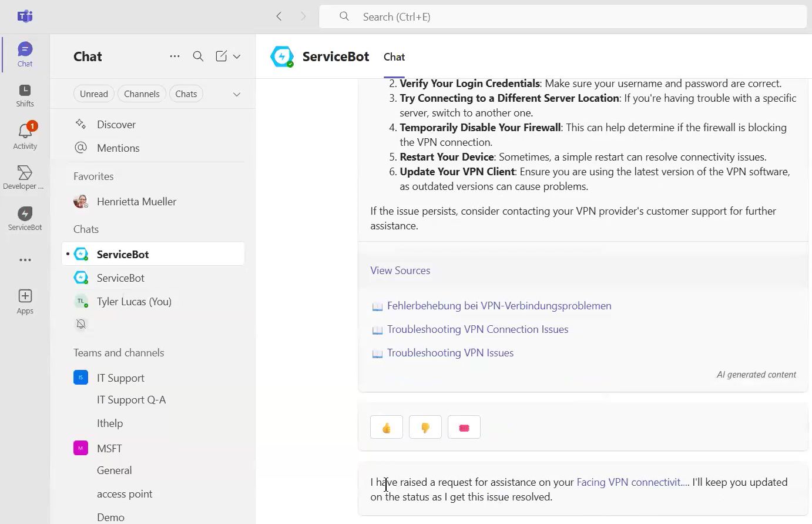Click the Microsoft Teams logo
The image size is (812, 524).
tap(25, 16)
